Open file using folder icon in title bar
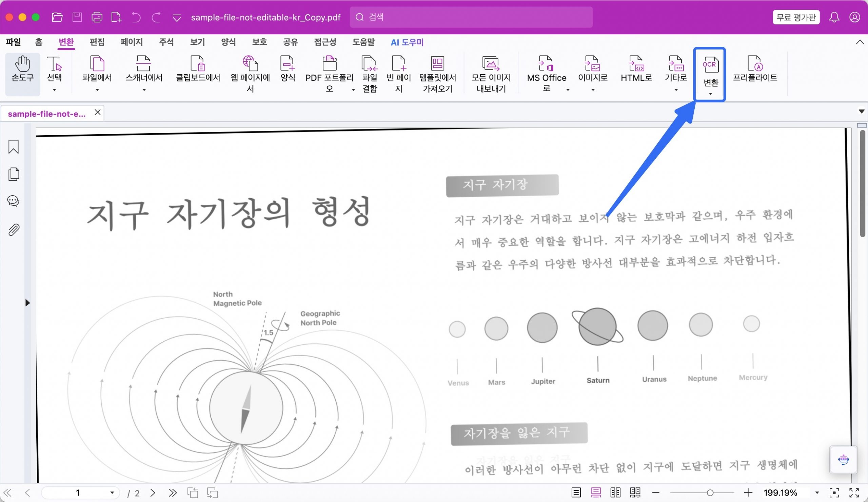The width and height of the screenshot is (868, 502). coord(57,17)
